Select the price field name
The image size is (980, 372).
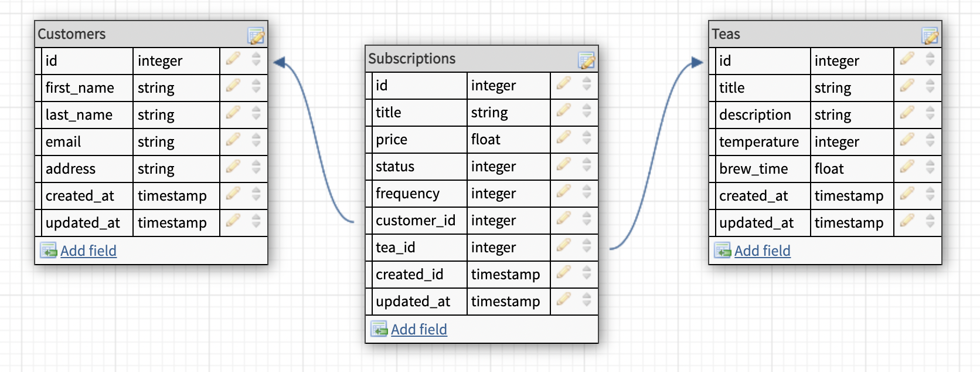[x=392, y=140]
